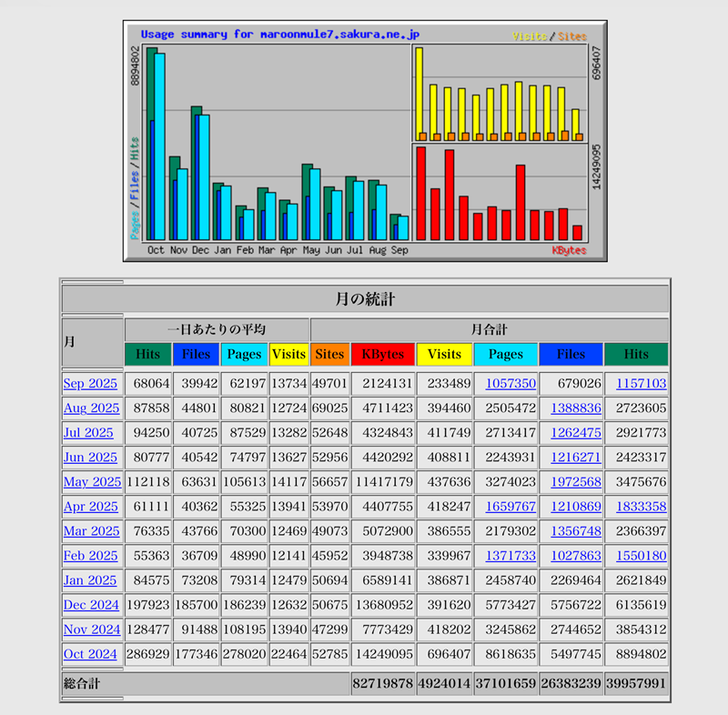Click the Files value 1972568 for May
Image resolution: width=728 pixels, height=715 pixels.
(575, 482)
